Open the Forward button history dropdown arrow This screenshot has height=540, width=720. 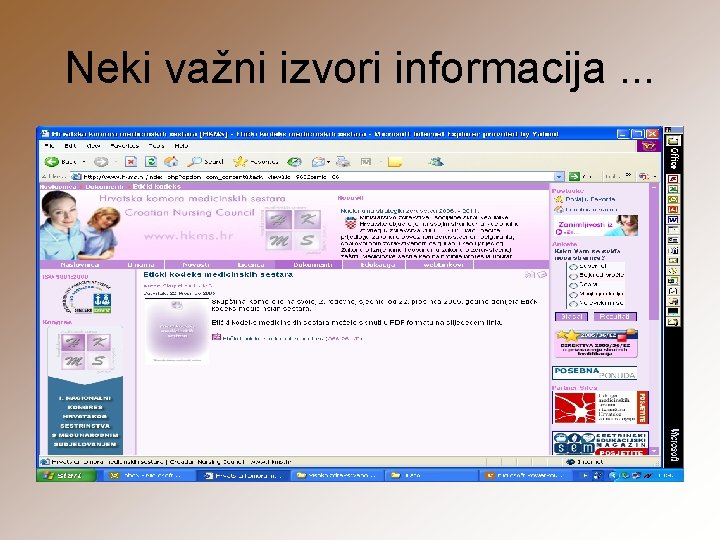pos(114,162)
